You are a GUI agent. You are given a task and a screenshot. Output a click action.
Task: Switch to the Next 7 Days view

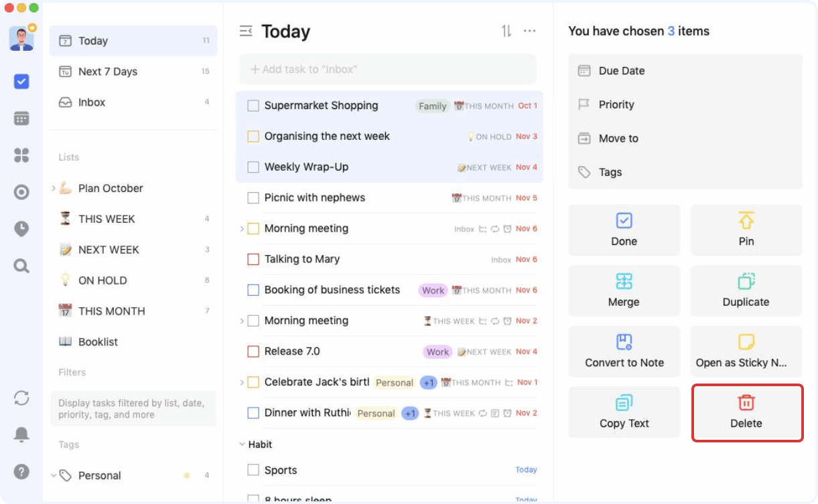point(107,72)
